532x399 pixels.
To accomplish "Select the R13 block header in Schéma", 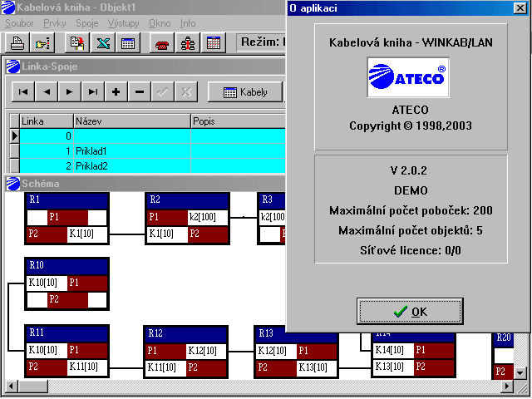I will [x=296, y=334].
